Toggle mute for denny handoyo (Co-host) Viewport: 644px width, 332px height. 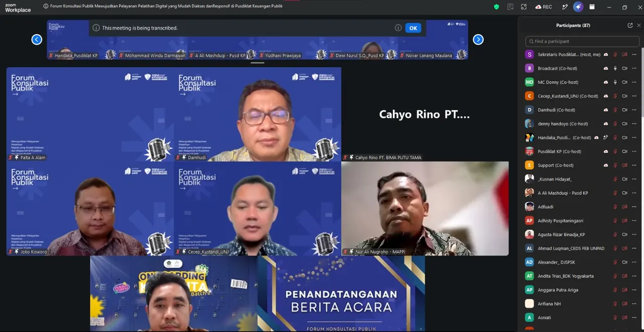[615, 123]
